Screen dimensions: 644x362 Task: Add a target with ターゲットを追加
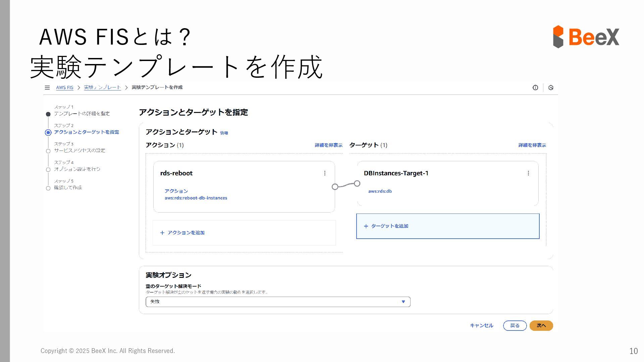pos(448,226)
